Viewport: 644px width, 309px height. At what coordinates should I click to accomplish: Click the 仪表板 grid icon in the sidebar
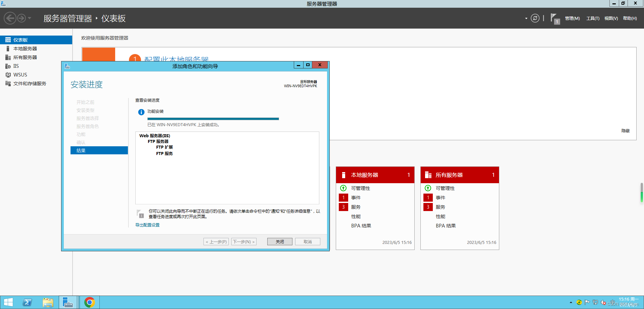tap(8, 40)
